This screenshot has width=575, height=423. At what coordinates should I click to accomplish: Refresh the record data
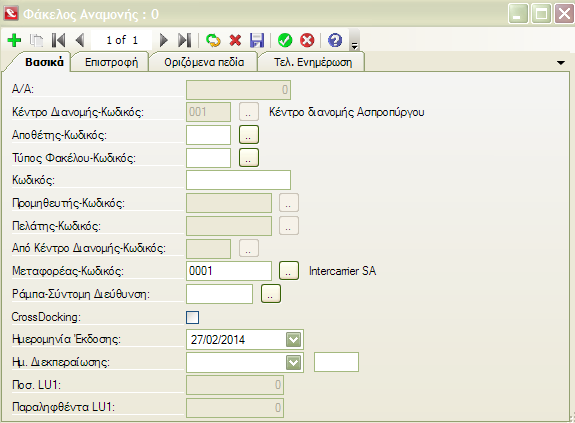coord(213,40)
